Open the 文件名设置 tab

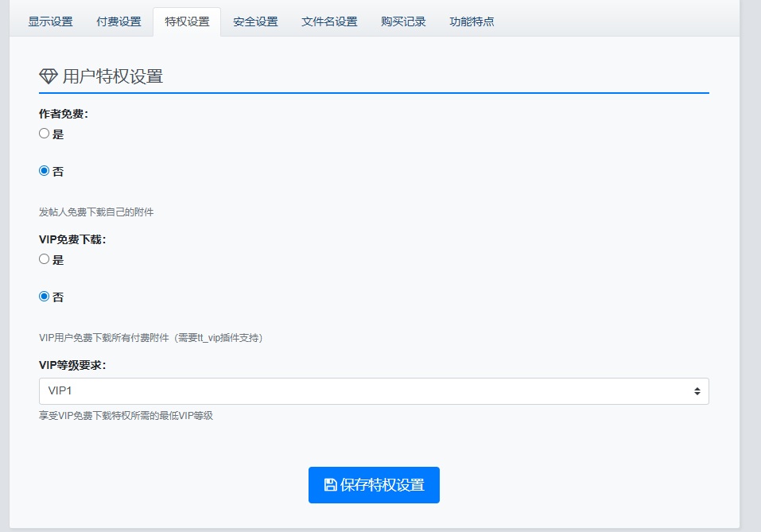[x=329, y=21]
